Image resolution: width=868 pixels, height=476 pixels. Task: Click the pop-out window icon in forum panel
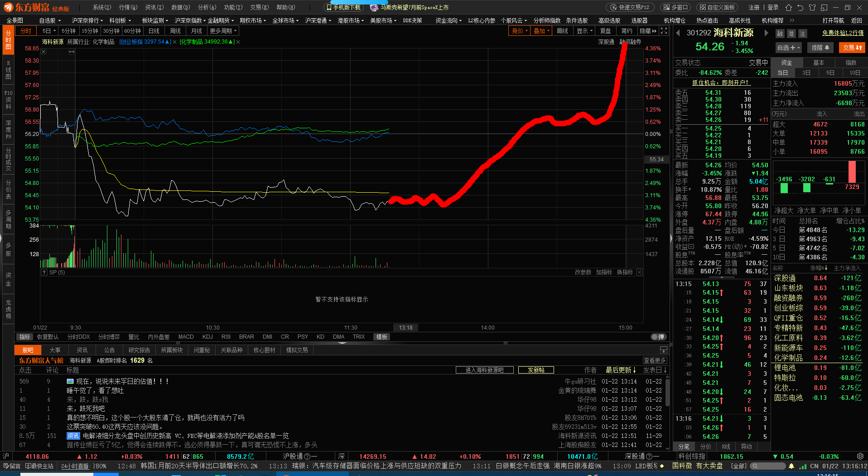pyautogui.click(x=663, y=350)
